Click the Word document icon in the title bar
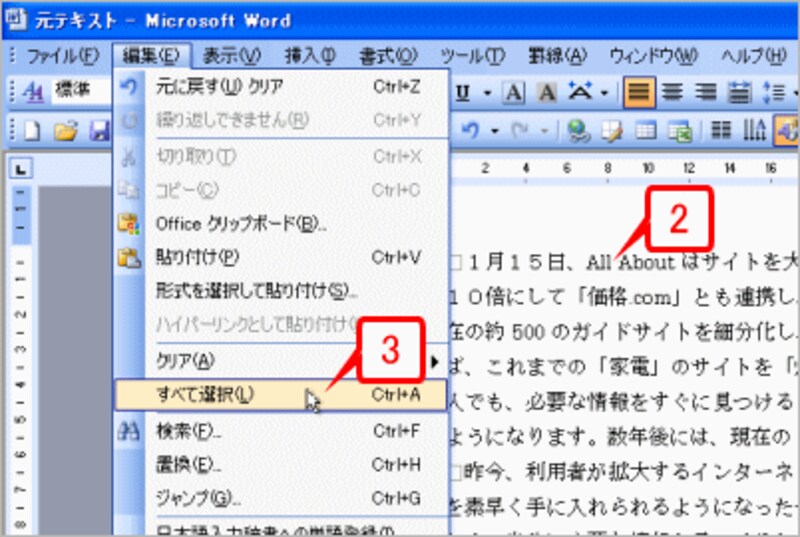 click(x=15, y=19)
